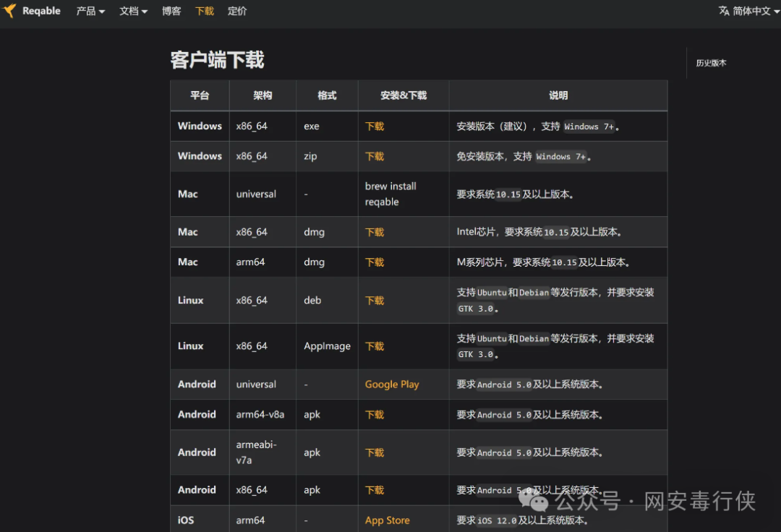The image size is (781, 532).
Task: Open the 产品 dropdown menu
Action: [x=90, y=11]
